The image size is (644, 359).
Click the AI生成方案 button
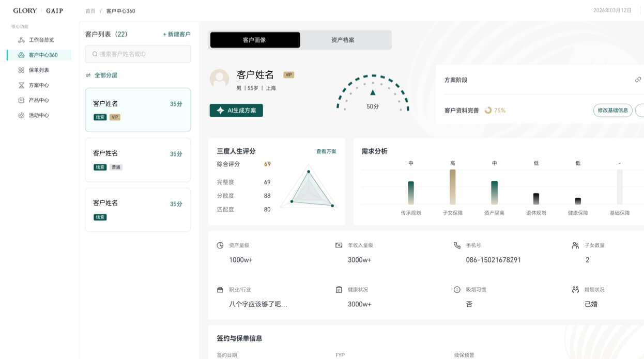click(236, 111)
